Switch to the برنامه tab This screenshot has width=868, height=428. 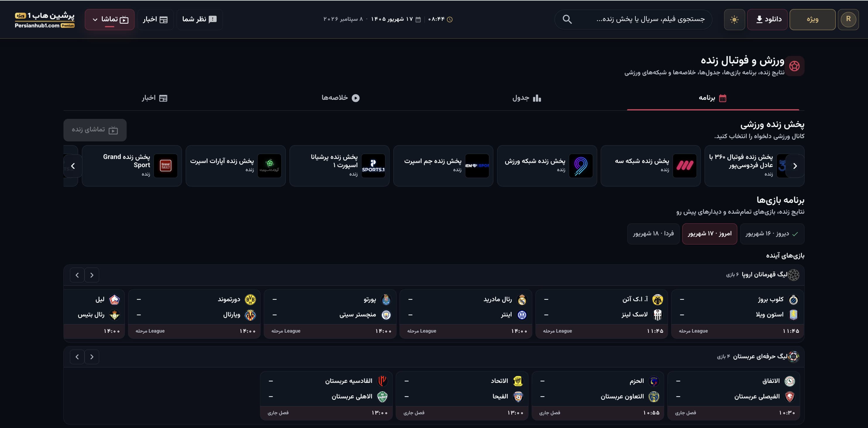tap(713, 98)
